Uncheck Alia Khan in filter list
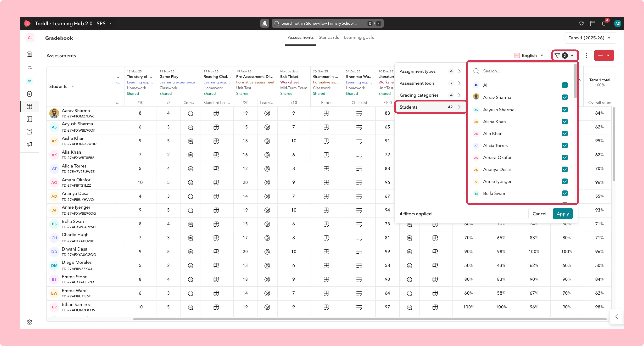This screenshot has height=346, width=644. tap(565, 133)
